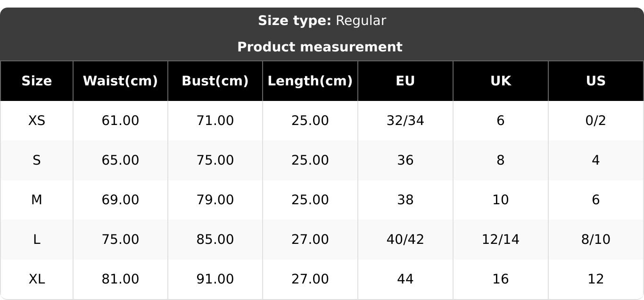Viewport: 644px width, 300px height.
Task: Click the Size column header
Action: pyautogui.click(x=37, y=81)
